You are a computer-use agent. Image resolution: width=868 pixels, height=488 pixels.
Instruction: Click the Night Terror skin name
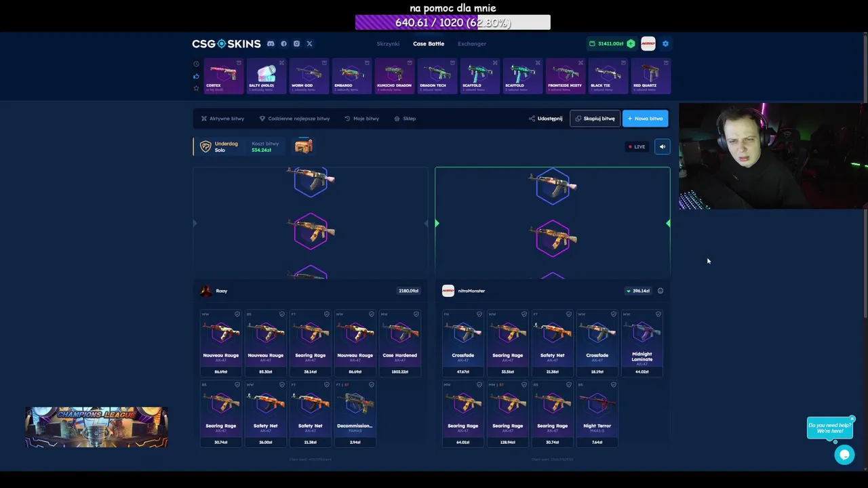click(x=597, y=426)
